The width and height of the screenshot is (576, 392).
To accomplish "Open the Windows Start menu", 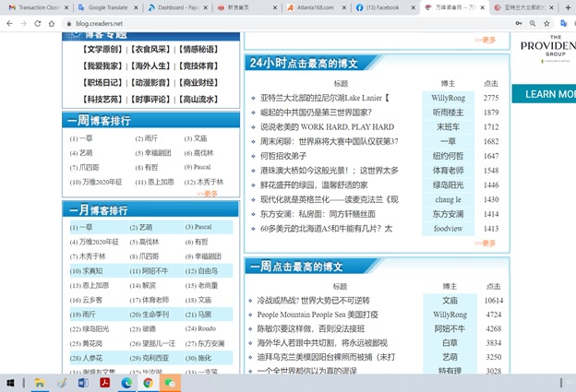I will (12, 382).
